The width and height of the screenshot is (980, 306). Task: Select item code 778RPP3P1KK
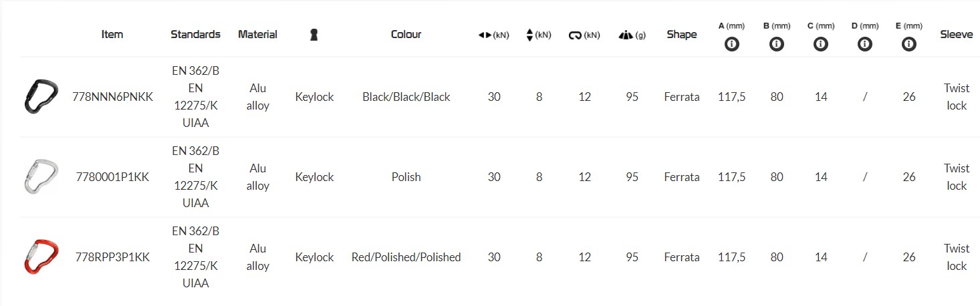pos(112,257)
